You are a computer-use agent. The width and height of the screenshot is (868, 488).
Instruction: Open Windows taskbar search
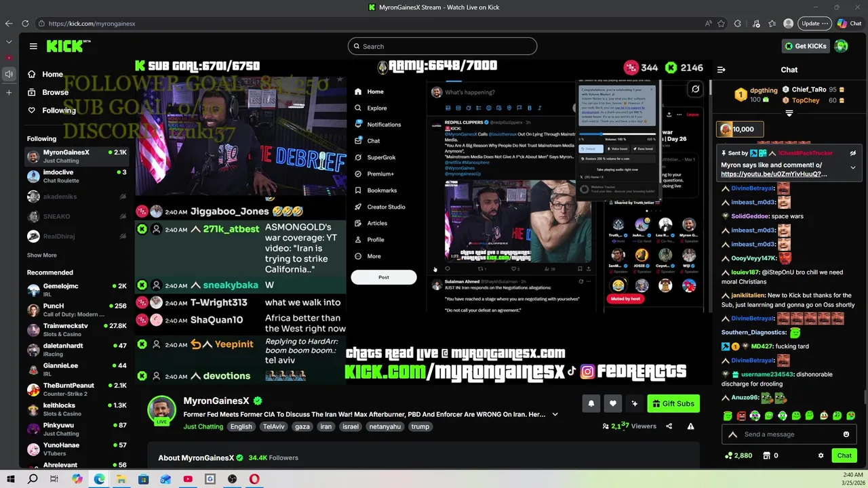click(x=33, y=479)
